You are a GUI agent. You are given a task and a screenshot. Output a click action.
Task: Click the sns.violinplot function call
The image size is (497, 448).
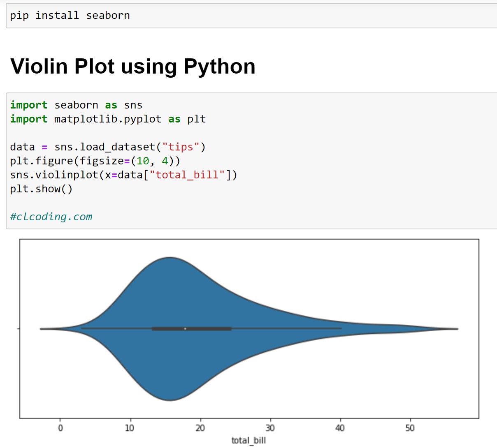tap(54, 175)
